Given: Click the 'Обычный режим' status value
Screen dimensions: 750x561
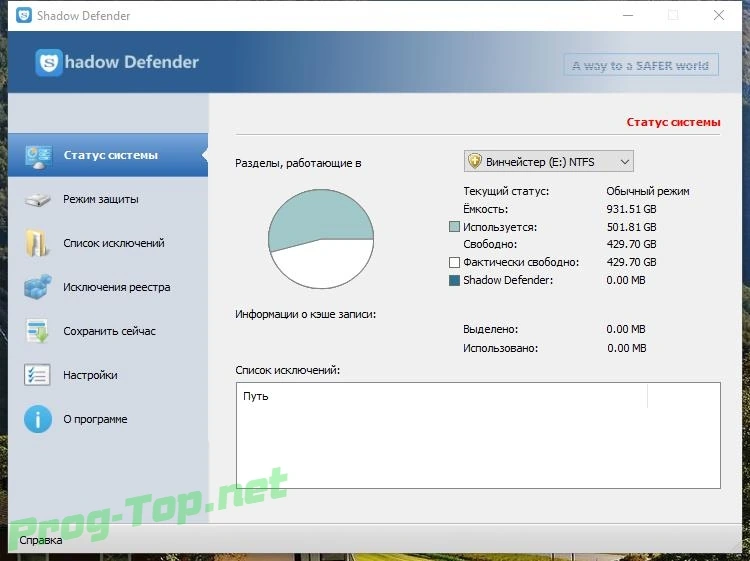Looking at the screenshot, I should click(x=648, y=191).
